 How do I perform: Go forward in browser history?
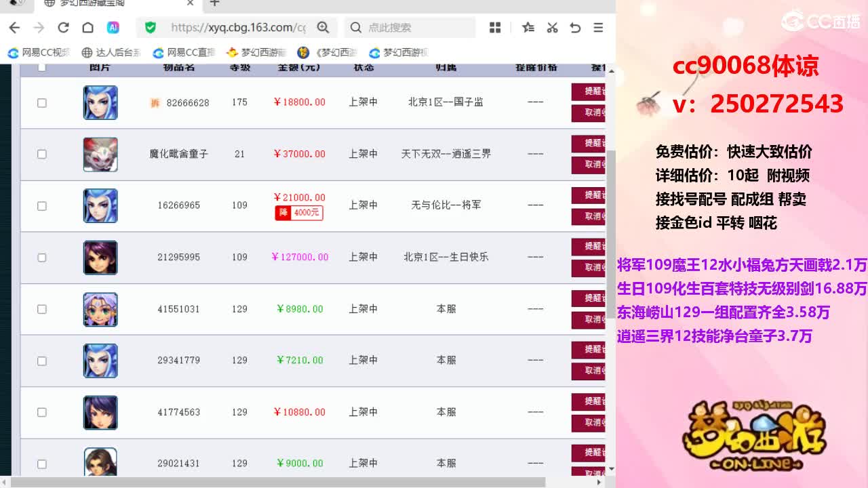[39, 28]
